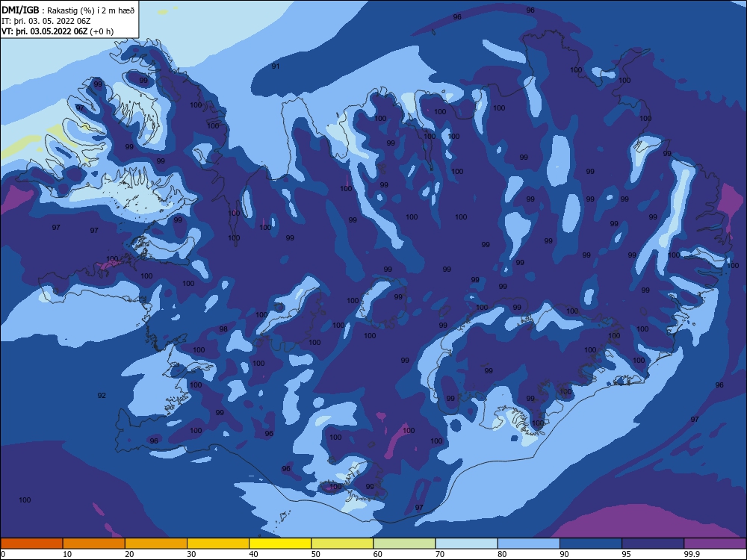
Task: Click the 0–10 dark orange legend swatch
Action: [x=31, y=544]
